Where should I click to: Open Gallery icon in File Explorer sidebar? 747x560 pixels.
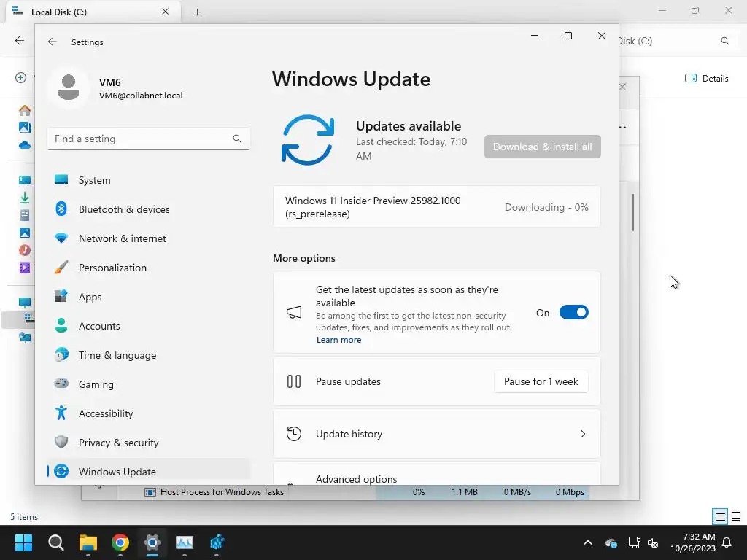click(25, 127)
